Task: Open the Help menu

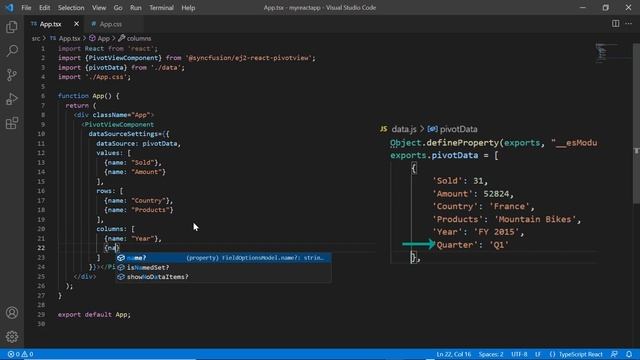Action: point(188,8)
